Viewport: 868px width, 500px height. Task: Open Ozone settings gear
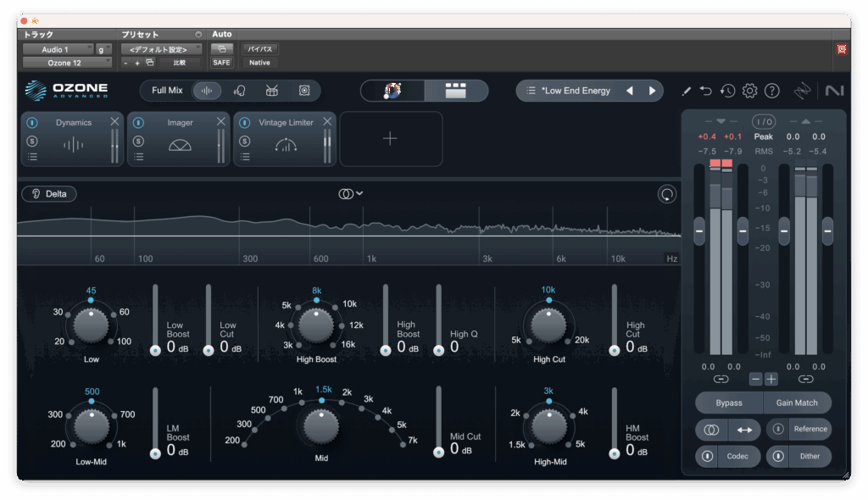(x=749, y=91)
